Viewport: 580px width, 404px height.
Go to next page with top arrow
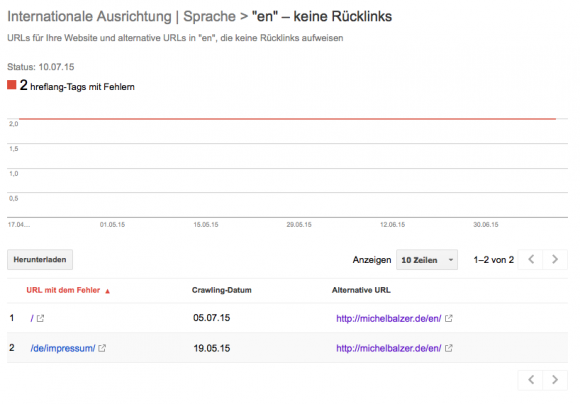pos(555,259)
